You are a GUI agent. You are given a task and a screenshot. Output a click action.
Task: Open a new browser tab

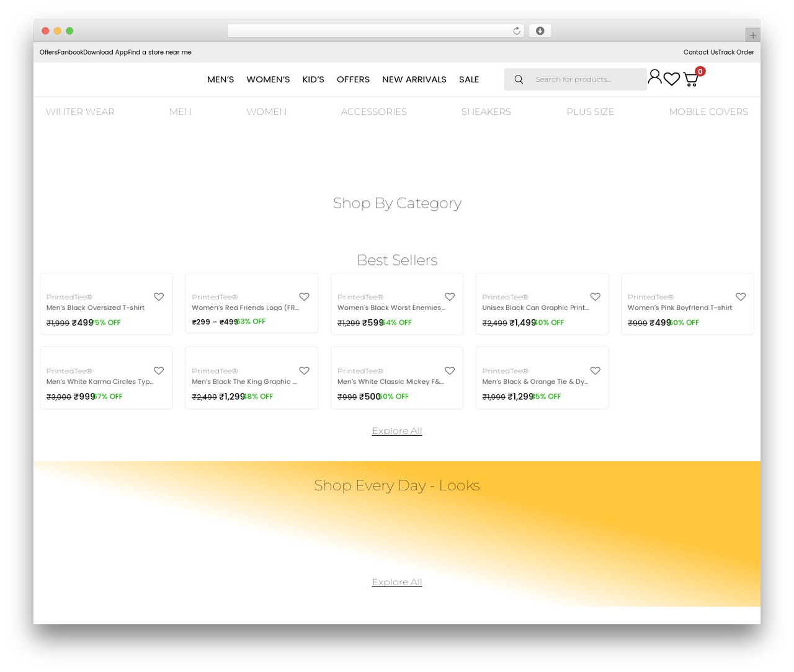[753, 35]
